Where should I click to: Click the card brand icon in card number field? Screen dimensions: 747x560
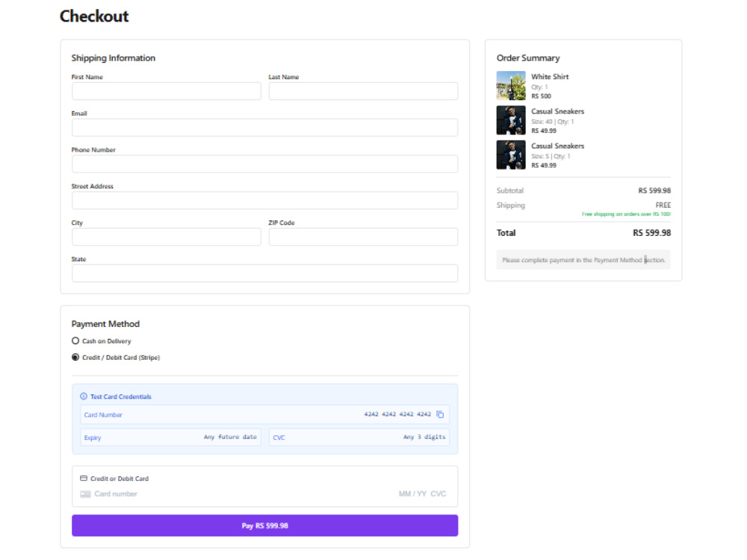point(85,494)
